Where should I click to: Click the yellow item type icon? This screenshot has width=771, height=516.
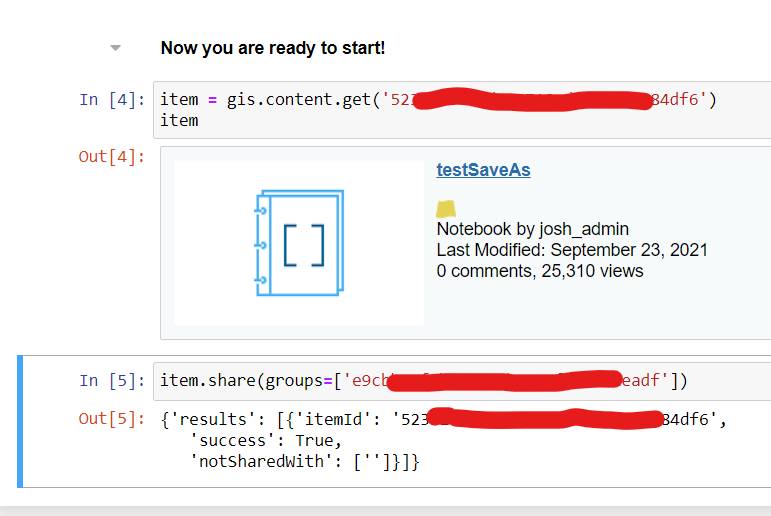(446, 209)
